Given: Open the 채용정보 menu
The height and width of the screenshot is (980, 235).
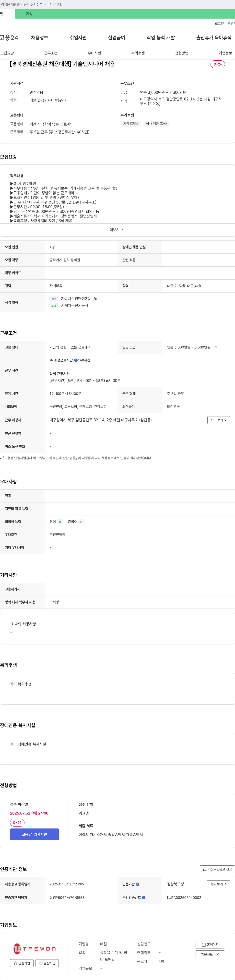Looking at the screenshot, I should [40, 38].
